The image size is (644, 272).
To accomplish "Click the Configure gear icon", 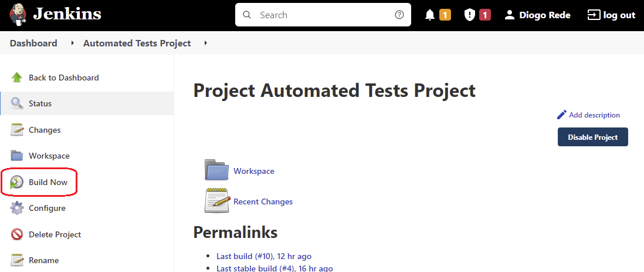I will (17, 209).
